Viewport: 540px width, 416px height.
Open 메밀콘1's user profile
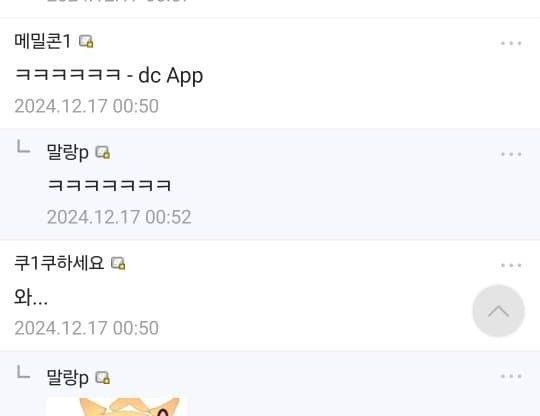pyautogui.click(x=42, y=41)
